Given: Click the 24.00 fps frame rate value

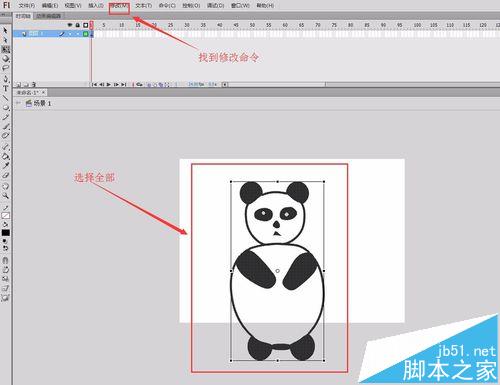Looking at the screenshot, I should (196, 85).
